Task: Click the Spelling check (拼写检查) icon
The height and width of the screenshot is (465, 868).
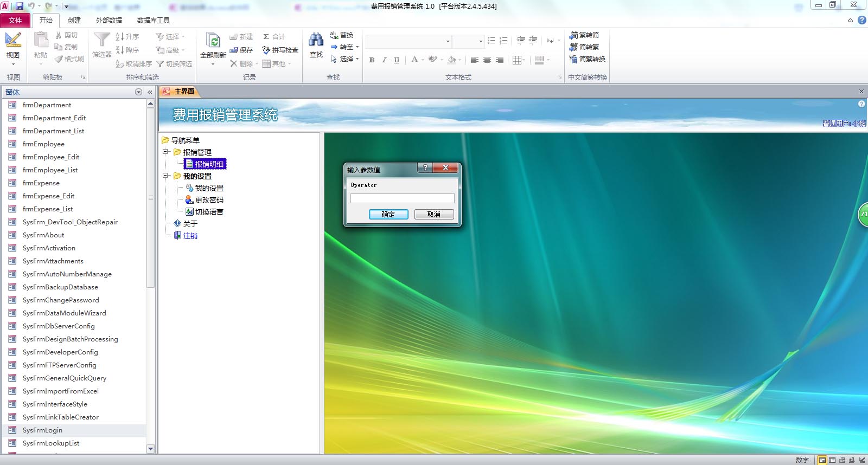Action: coord(266,50)
